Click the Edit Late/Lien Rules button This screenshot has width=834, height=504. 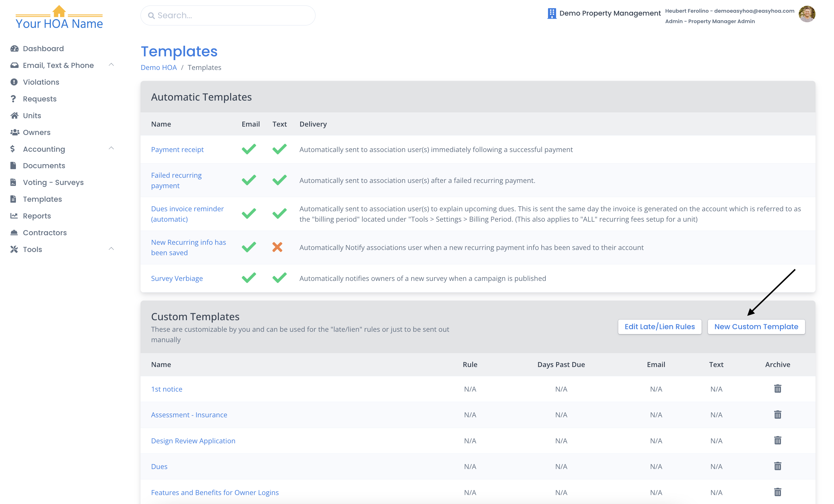(x=659, y=327)
